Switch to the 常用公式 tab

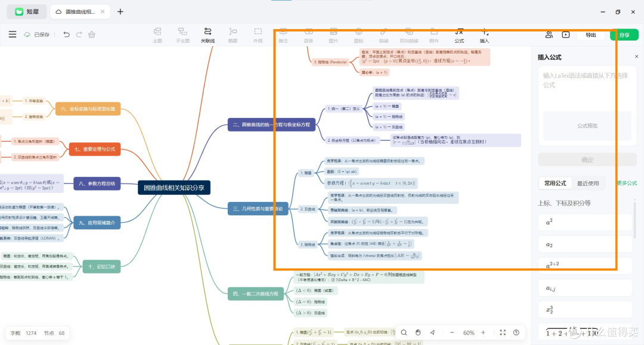point(555,184)
